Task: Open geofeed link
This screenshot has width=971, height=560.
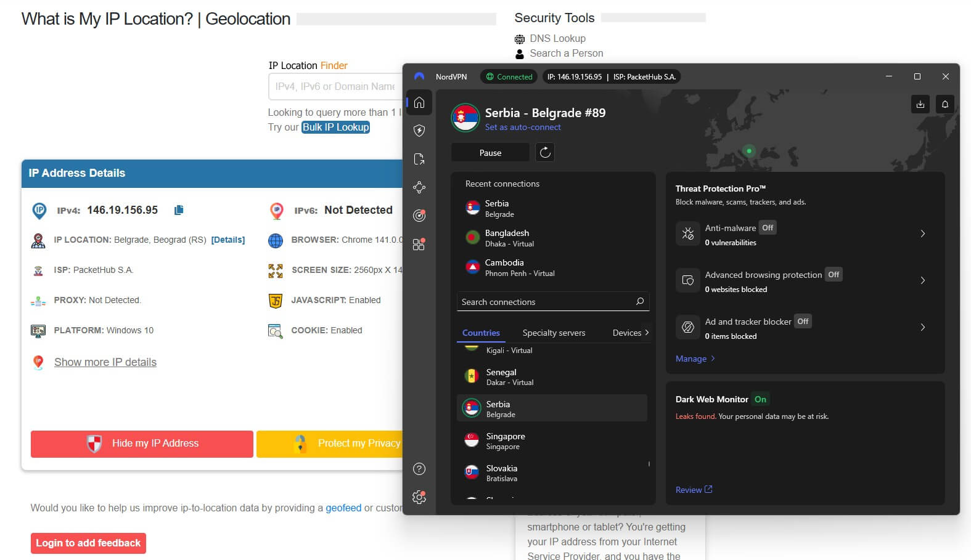Action: pos(343,508)
